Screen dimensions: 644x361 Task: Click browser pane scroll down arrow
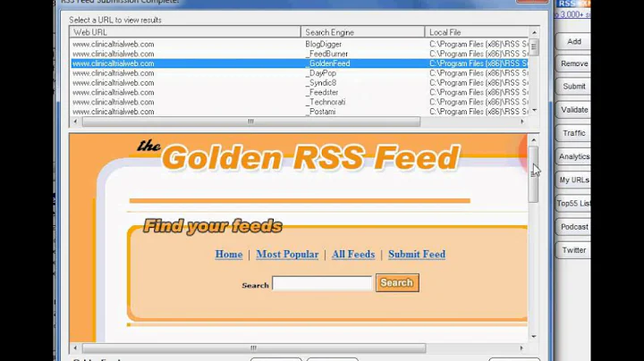point(533,336)
